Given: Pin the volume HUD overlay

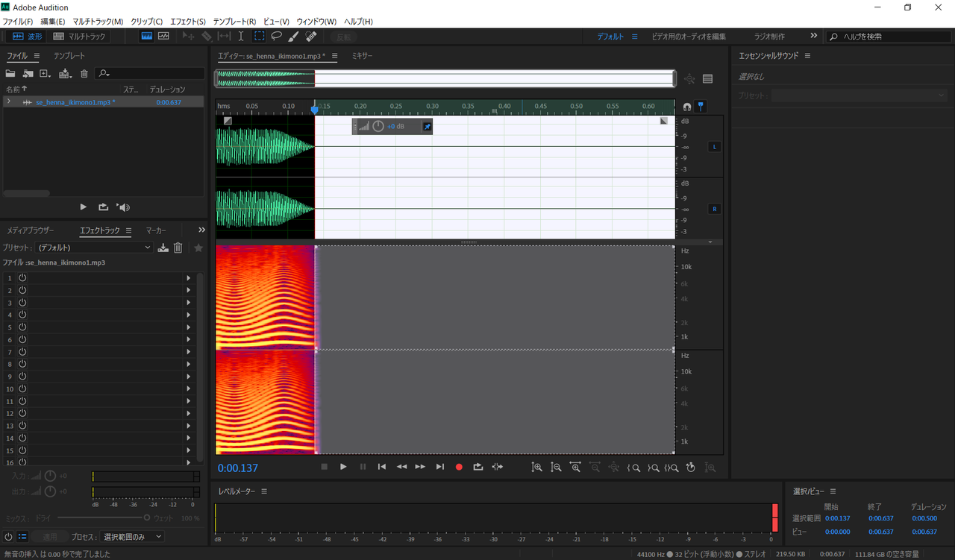Looking at the screenshot, I should click(x=428, y=127).
